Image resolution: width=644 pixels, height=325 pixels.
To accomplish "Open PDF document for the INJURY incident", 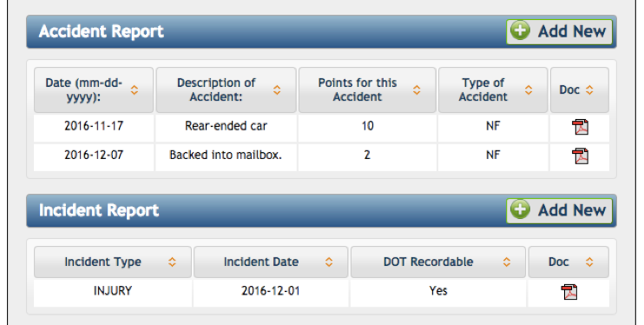I will coord(568,292).
